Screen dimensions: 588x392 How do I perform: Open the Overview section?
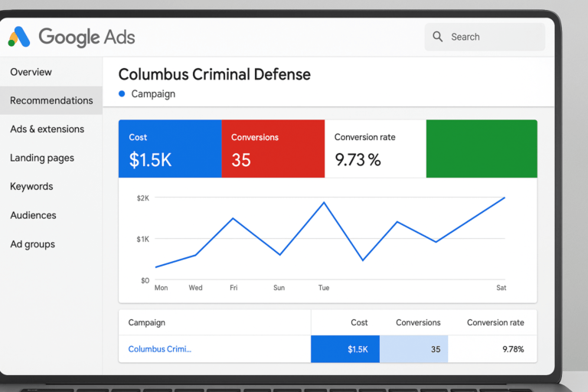31,72
